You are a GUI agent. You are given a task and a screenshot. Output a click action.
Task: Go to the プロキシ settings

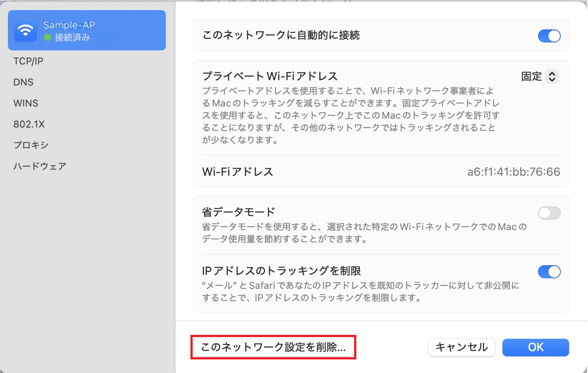point(31,145)
